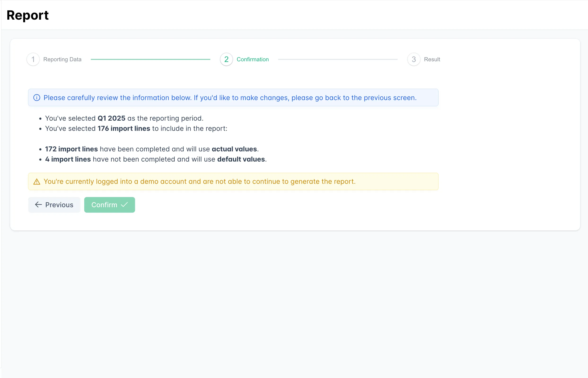Click the bold 172 import lines text

[71, 149]
